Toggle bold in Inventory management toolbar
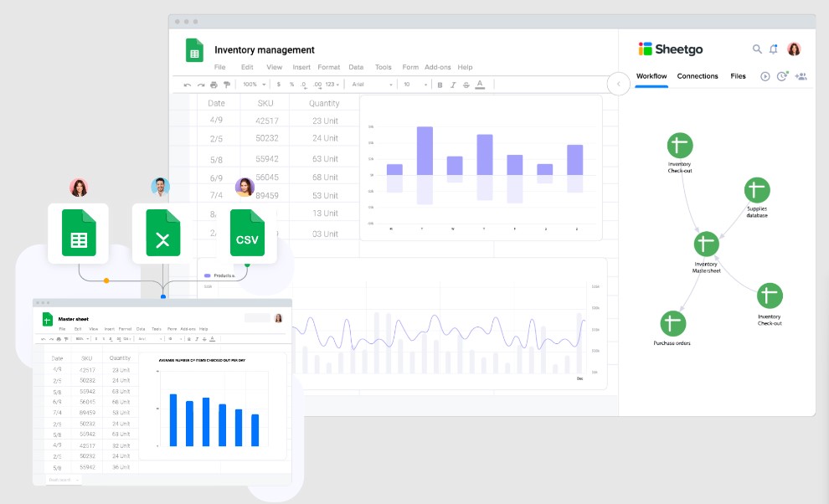829x504 pixels. tap(440, 85)
